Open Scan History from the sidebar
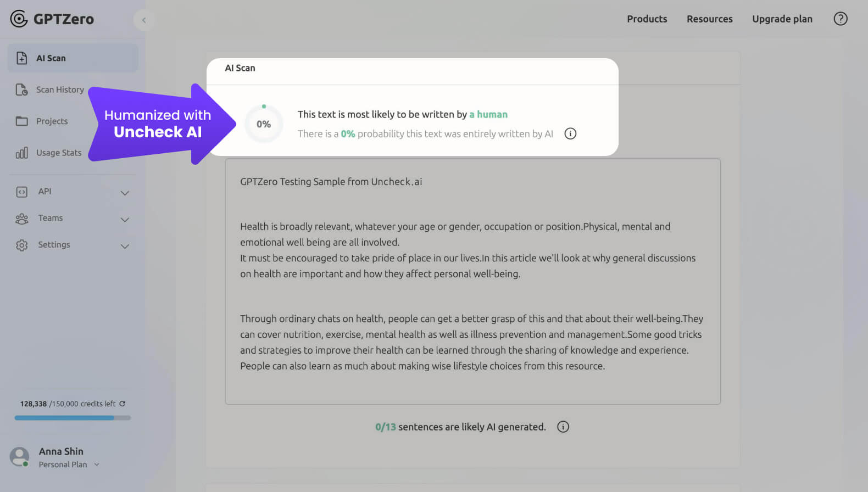Viewport: 868px width, 492px height. pyautogui.click(x=21, y=90)
